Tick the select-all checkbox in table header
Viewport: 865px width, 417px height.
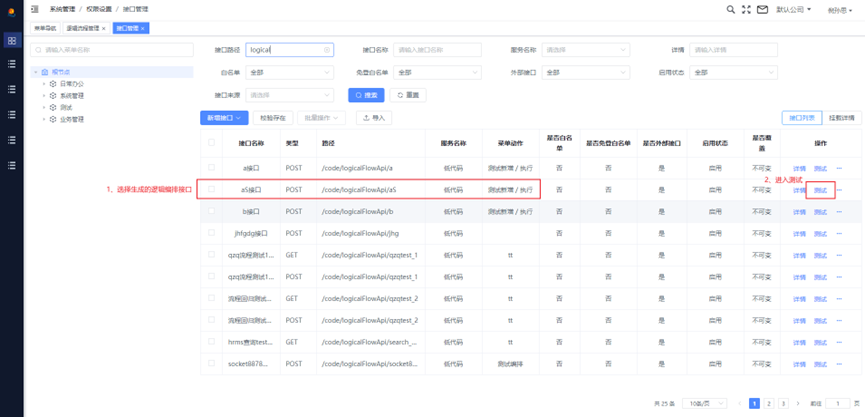tap(211, 142)
